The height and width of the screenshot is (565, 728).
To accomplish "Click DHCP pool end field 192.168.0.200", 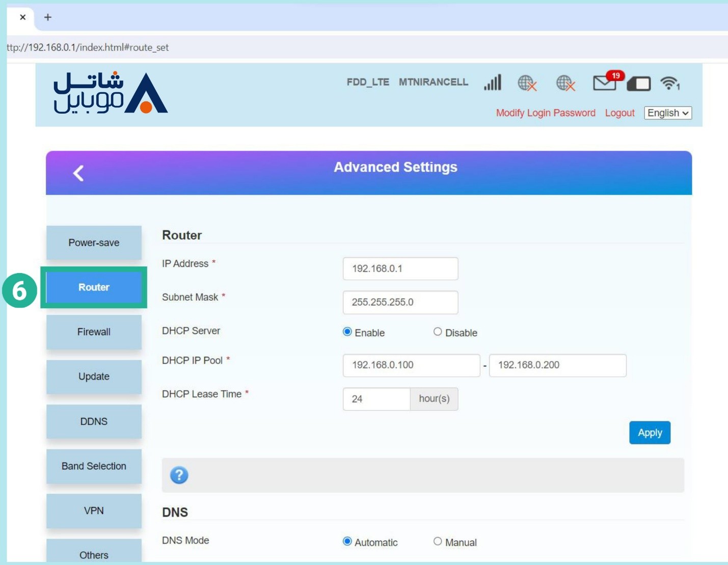I will 557,365.
